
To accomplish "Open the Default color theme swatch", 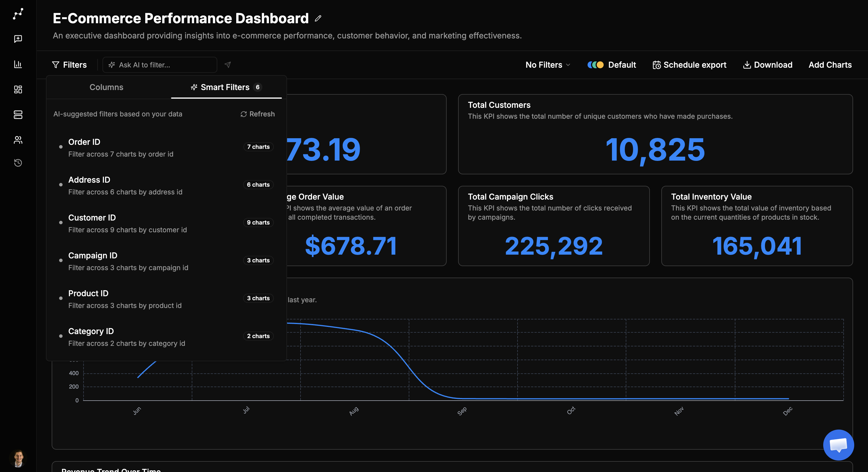I will (x=612, y=65).
